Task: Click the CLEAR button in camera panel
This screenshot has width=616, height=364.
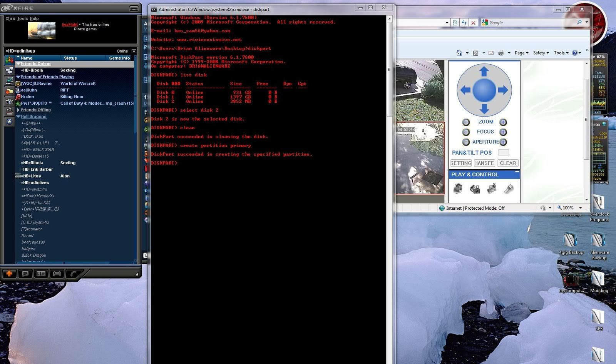Action: point(508,163)
